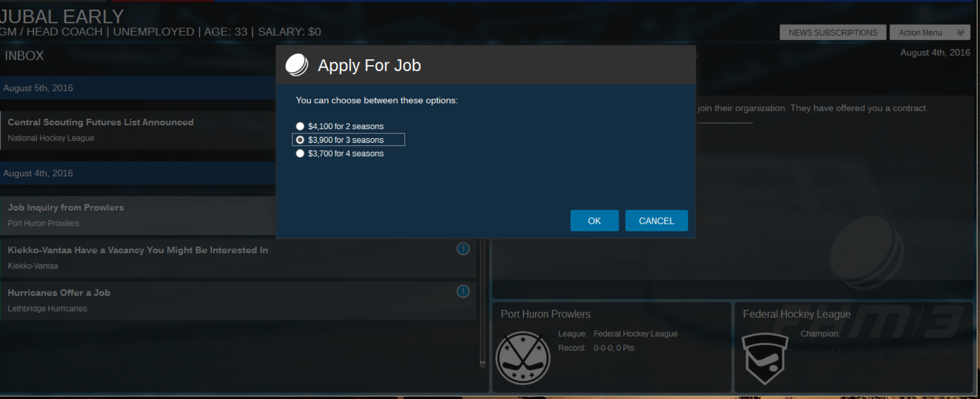Click the alert icon on Kiekko-Vantaa message
Viewport: 980px width, 399px height.
click(463, 249)
